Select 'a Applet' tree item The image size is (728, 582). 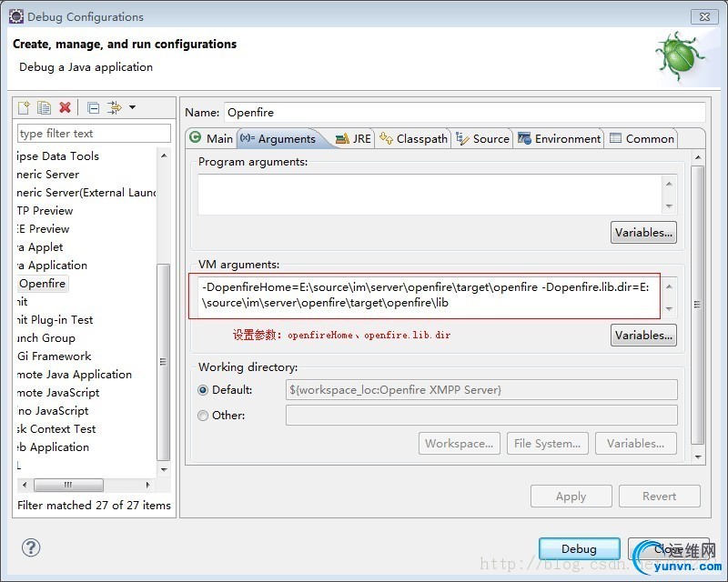(40, 247)
